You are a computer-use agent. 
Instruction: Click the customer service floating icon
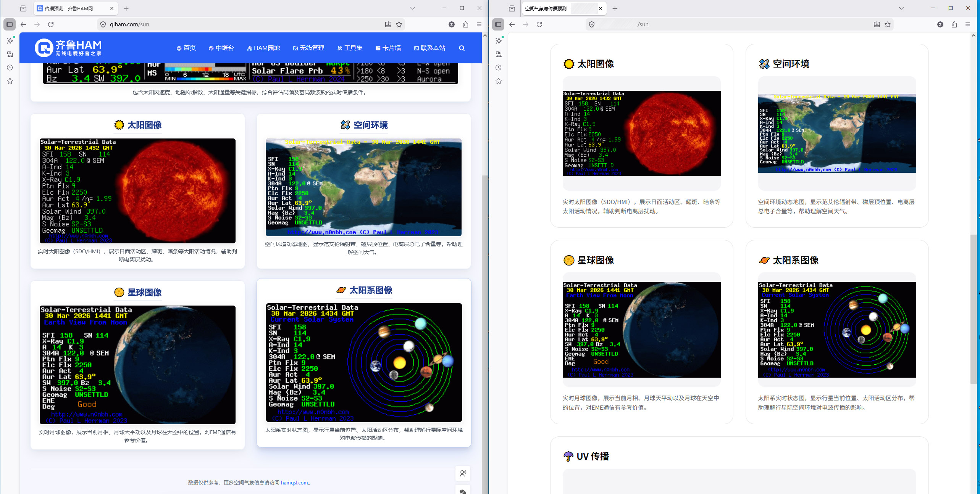[x=463, y=473]
